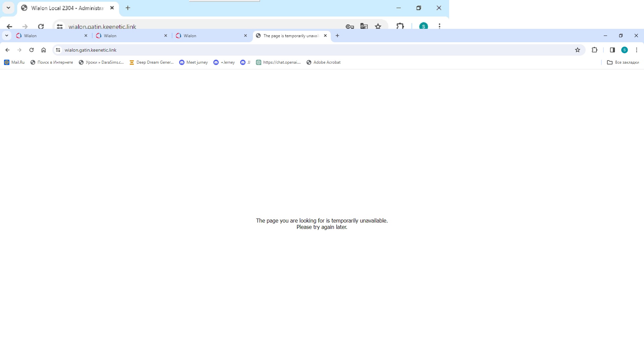
Task: Close the 'page is temporarily unavailable' tab
Action: 325,36
